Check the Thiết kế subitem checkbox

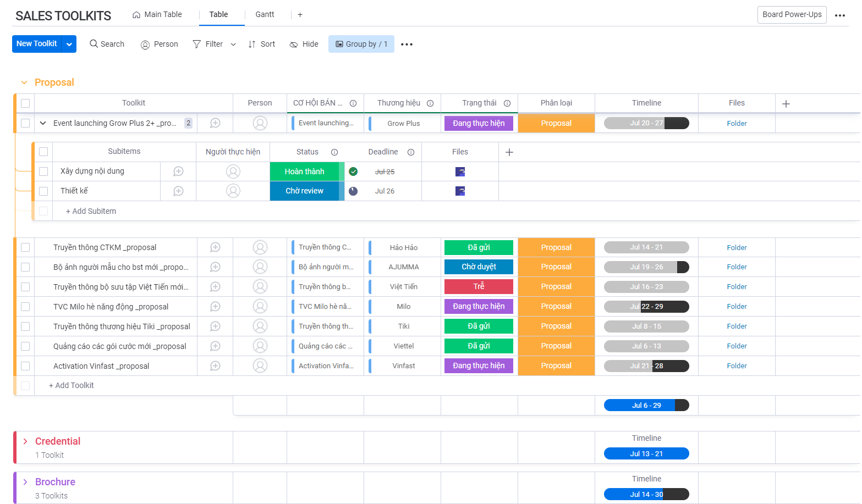point(43,191)
